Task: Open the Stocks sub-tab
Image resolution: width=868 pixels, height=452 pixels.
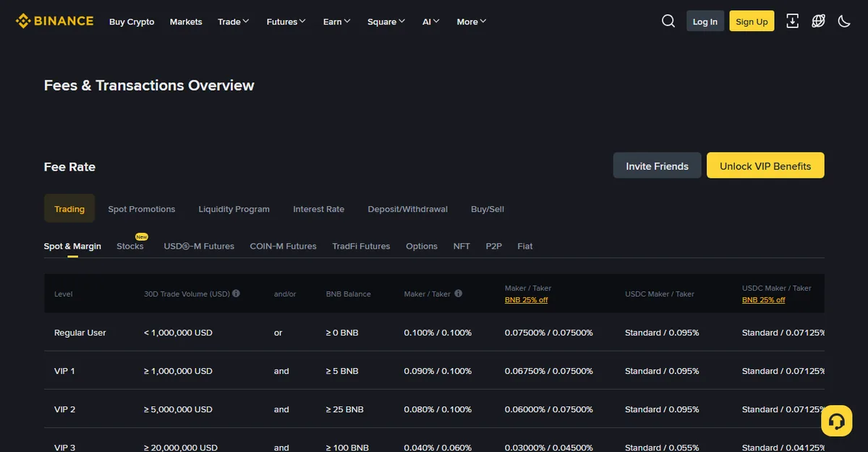Action: (130, 246)
